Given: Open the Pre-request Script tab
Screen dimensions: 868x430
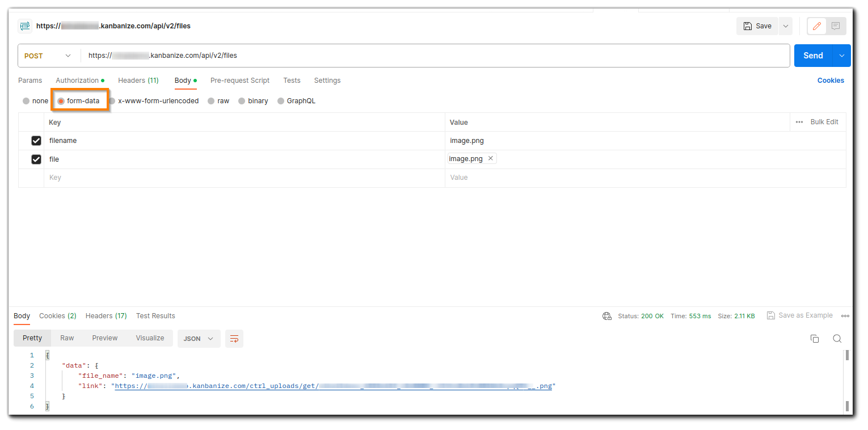Looking at the screenshot, I should (x=240, y=81).
